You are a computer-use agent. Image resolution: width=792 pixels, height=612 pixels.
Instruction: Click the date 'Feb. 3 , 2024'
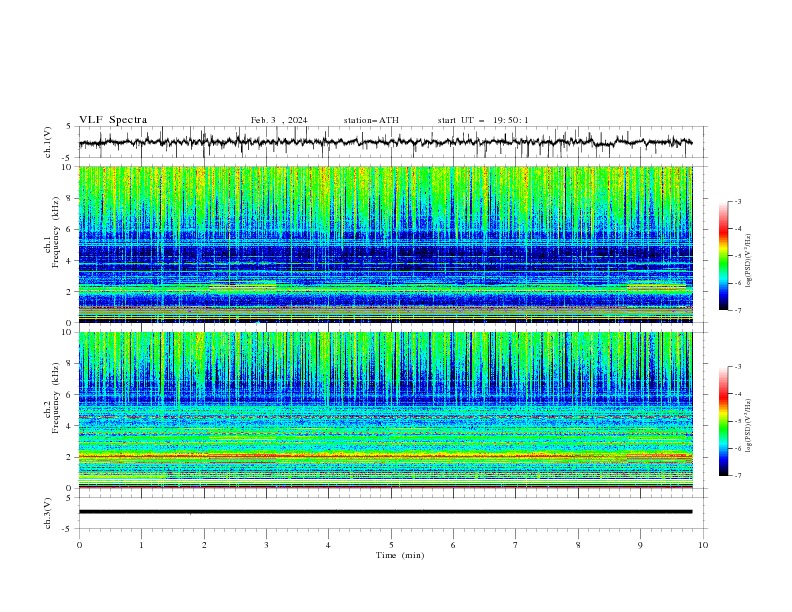[x=279, y=120]
